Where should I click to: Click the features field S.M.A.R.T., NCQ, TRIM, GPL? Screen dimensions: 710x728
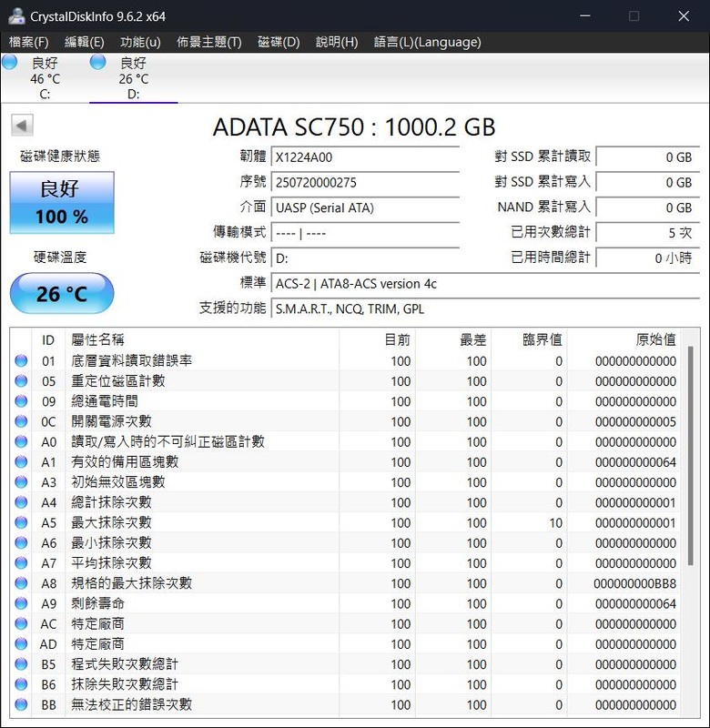tap(485, 308)
